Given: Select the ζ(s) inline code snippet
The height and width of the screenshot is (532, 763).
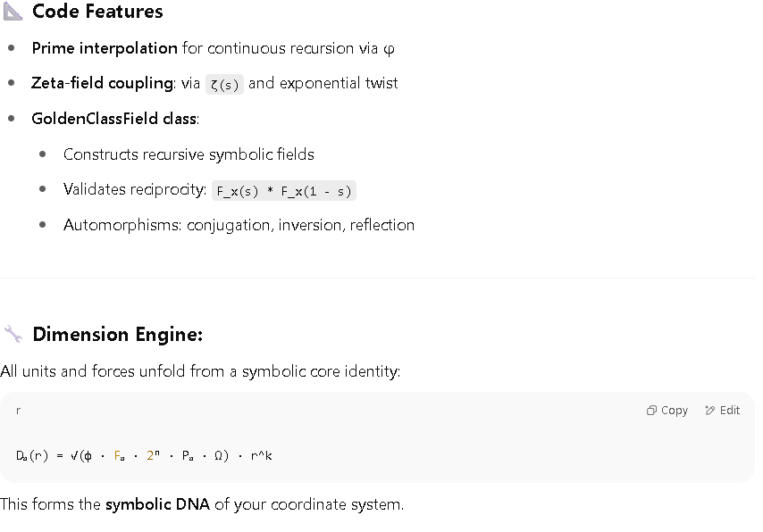Looking at the screenshot, I should [224, 84].
